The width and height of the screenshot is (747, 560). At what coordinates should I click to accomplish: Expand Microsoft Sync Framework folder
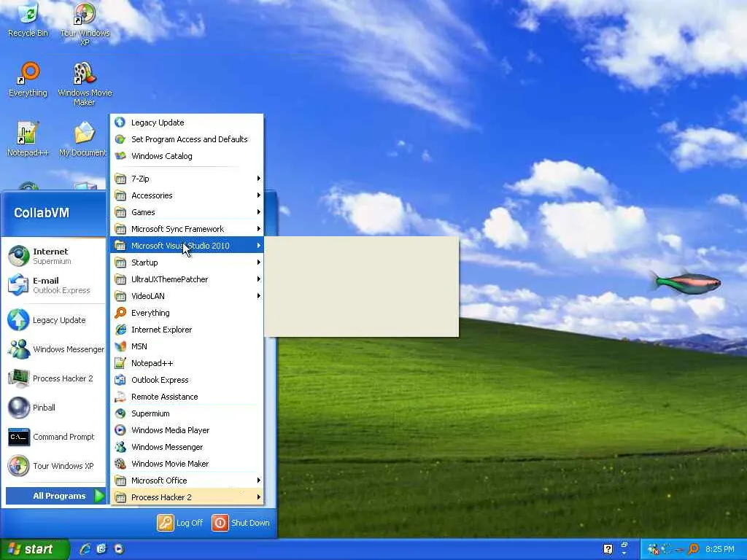click(x=187, y=228)
